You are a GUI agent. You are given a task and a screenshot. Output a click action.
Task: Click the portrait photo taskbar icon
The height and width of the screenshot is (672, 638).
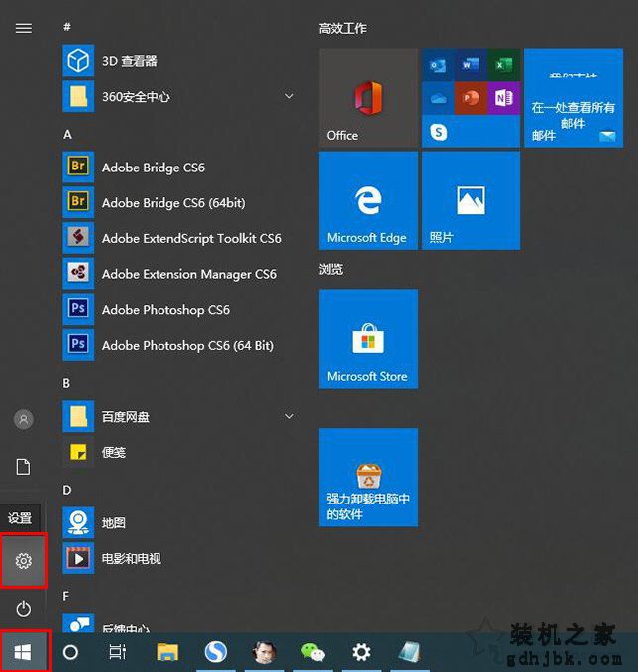[264, 652]
